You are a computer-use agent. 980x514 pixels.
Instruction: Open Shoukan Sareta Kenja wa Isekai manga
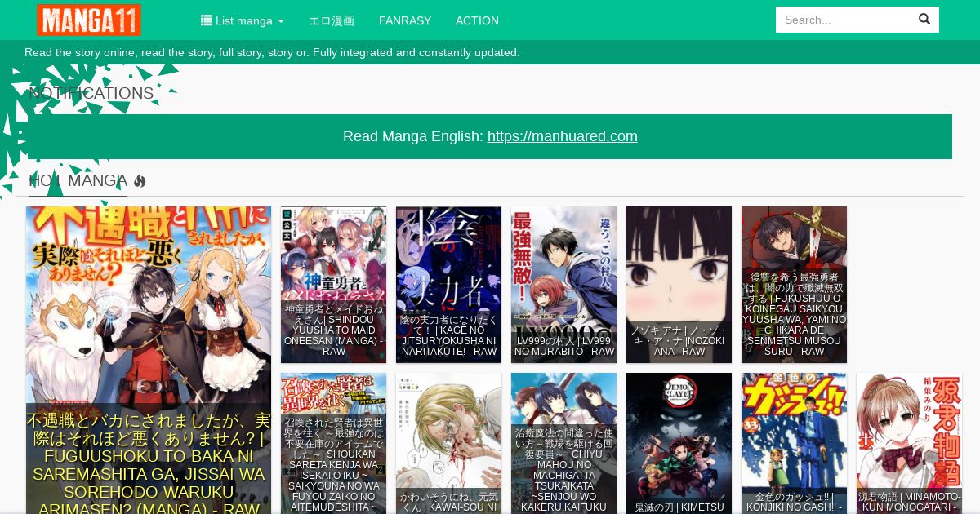[333, 443]
